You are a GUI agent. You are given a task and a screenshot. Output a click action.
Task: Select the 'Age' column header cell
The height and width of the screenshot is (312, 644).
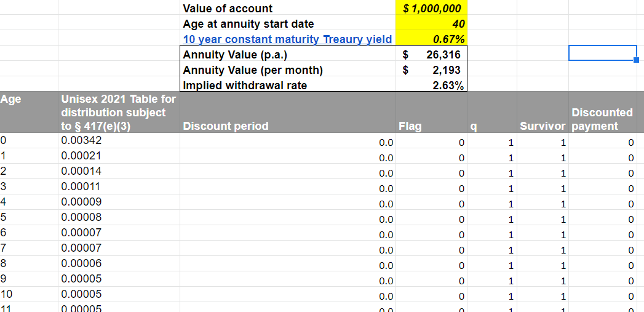[29, 112]
